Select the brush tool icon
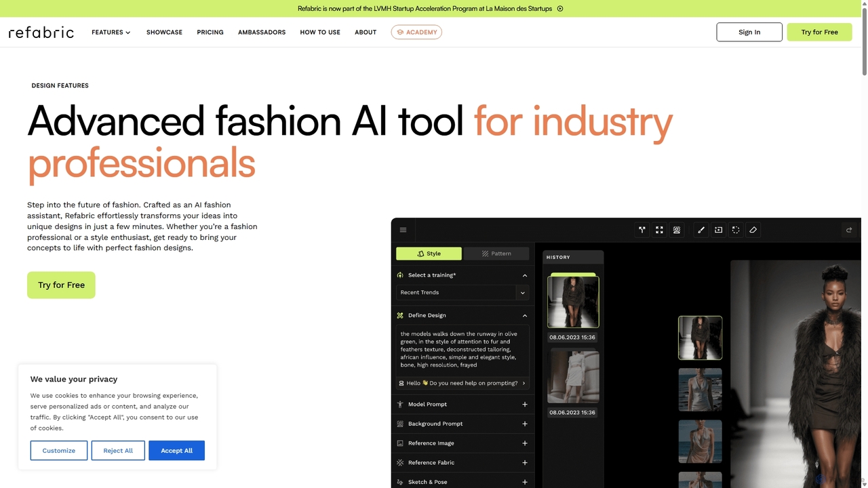The width and height of the screenshot is (868, 488). pyautogui.click(x=701, y=230)
